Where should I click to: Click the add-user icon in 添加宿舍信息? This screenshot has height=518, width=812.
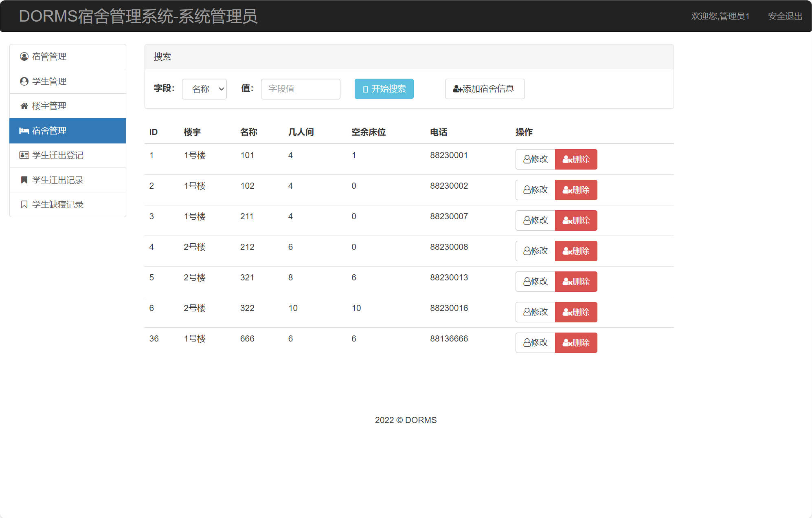(457, 89)
